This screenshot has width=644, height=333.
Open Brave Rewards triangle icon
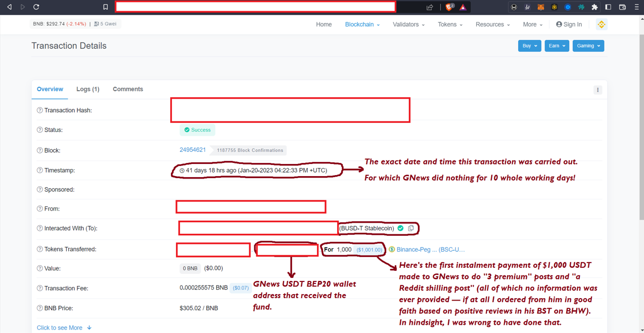(x=463, y=7)
